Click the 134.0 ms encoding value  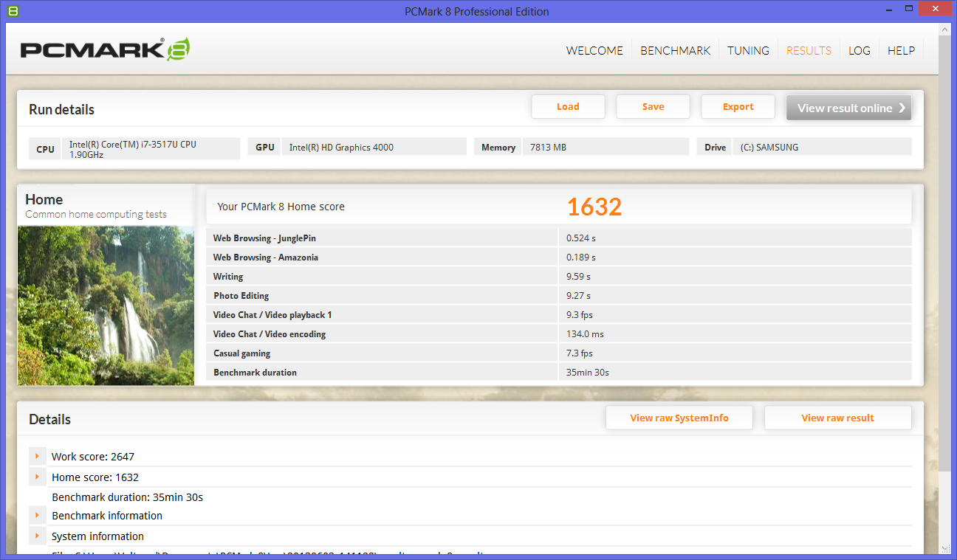pos(585,333)
